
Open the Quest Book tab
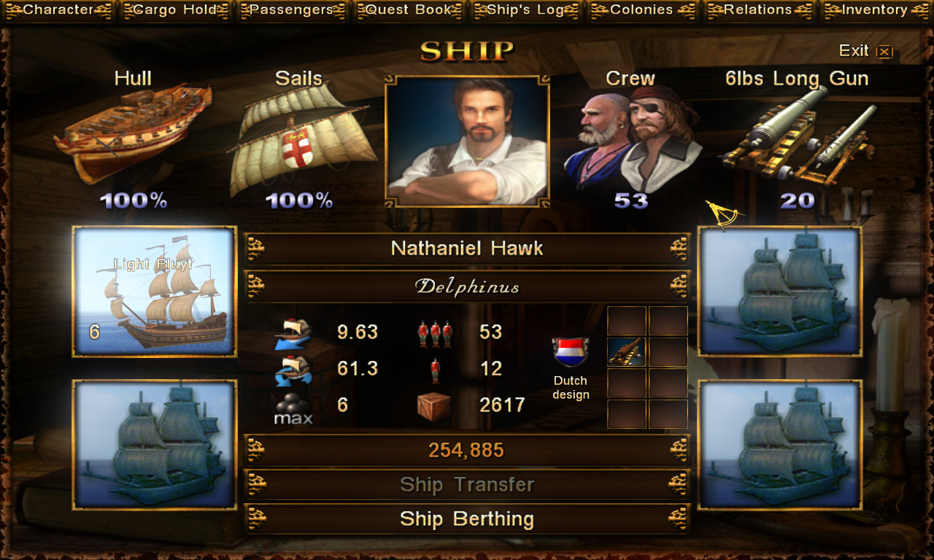pyautogui.click(x=409, y=10)
